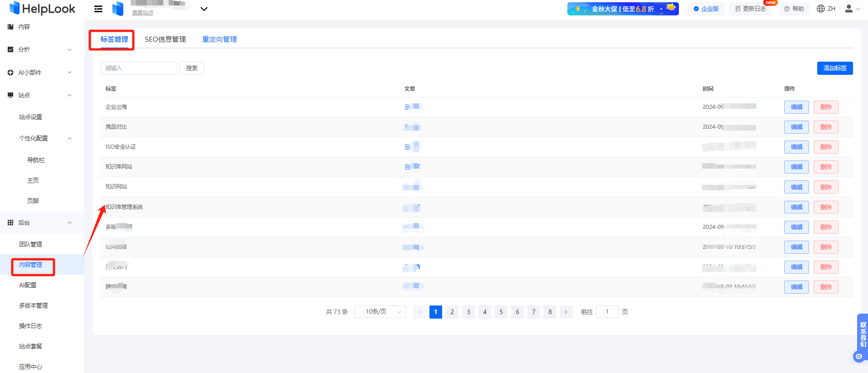This screenshot has height=373, width=868.
Task: Open the 帮助 menu
Action: tap(794, 9)
